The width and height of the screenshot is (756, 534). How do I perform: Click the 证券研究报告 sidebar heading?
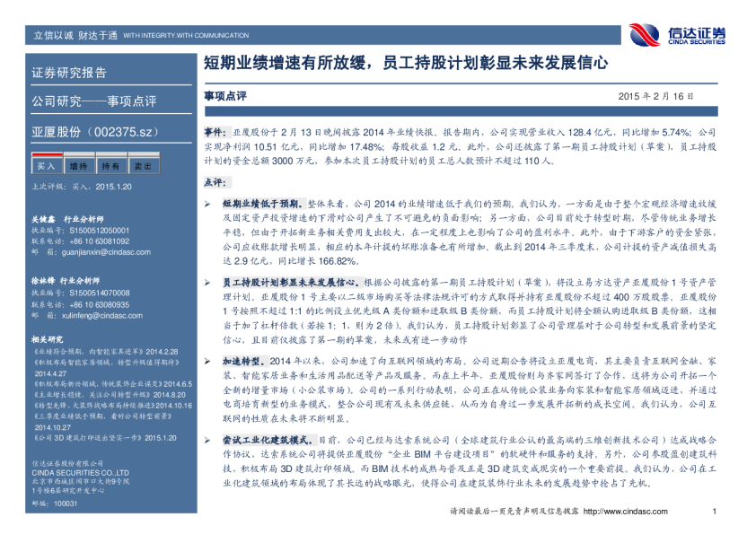click(x=69, y=73)
